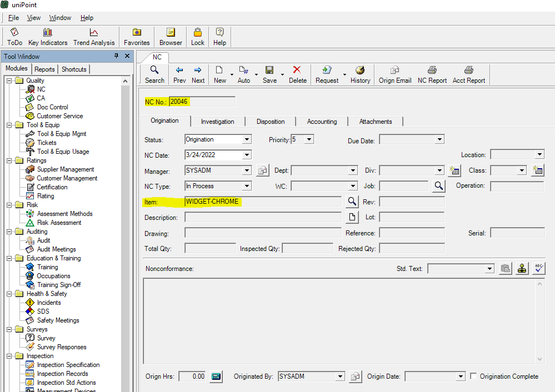Open the Status dropdown
Image resolution: width=555 pixels, height=392 pixels.
[x=247, y=139]
